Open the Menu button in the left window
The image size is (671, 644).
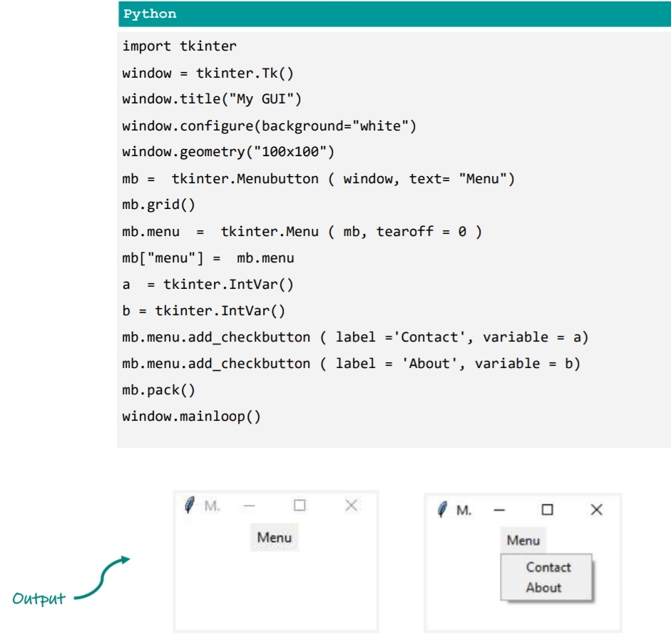[x=275, y=538]
